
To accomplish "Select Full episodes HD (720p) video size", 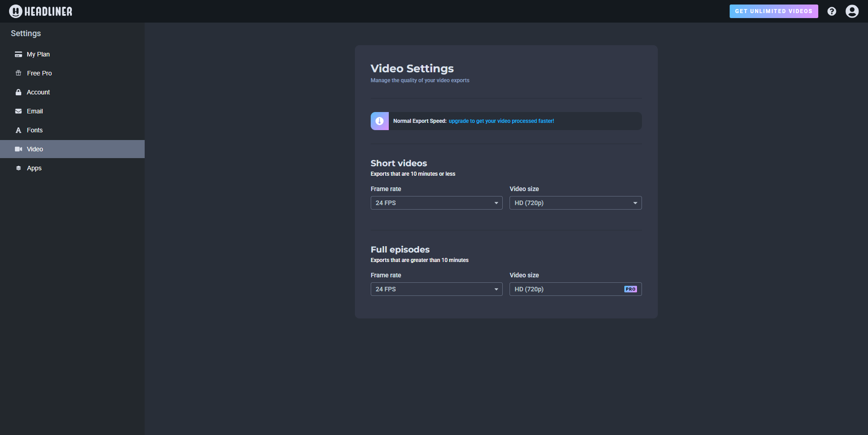I will (565, 289).
